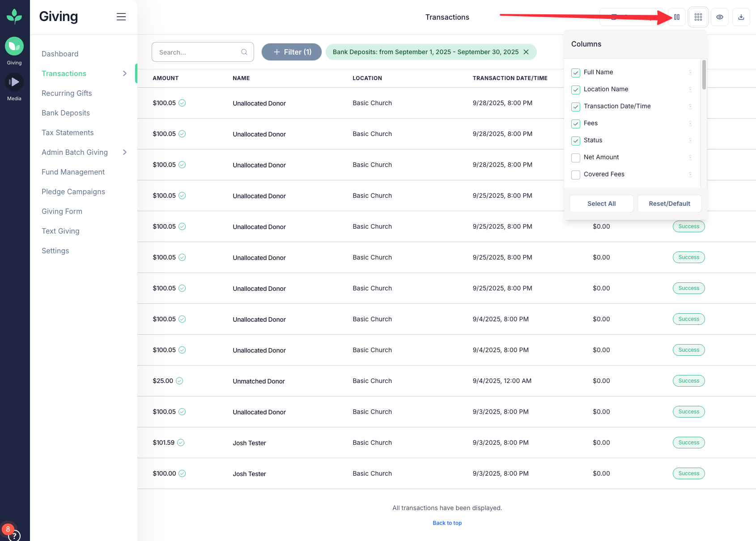756x541 pixels.
Task: Go to Bank Deposits menu item
Action: [x=66, y=113]
